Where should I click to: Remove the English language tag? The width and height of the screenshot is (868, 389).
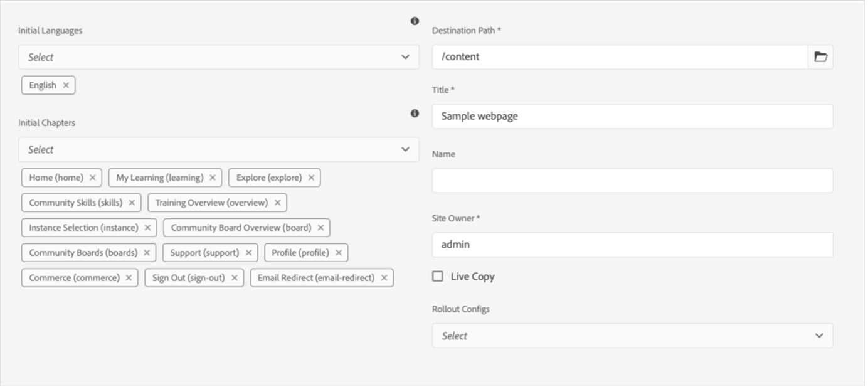66,85
